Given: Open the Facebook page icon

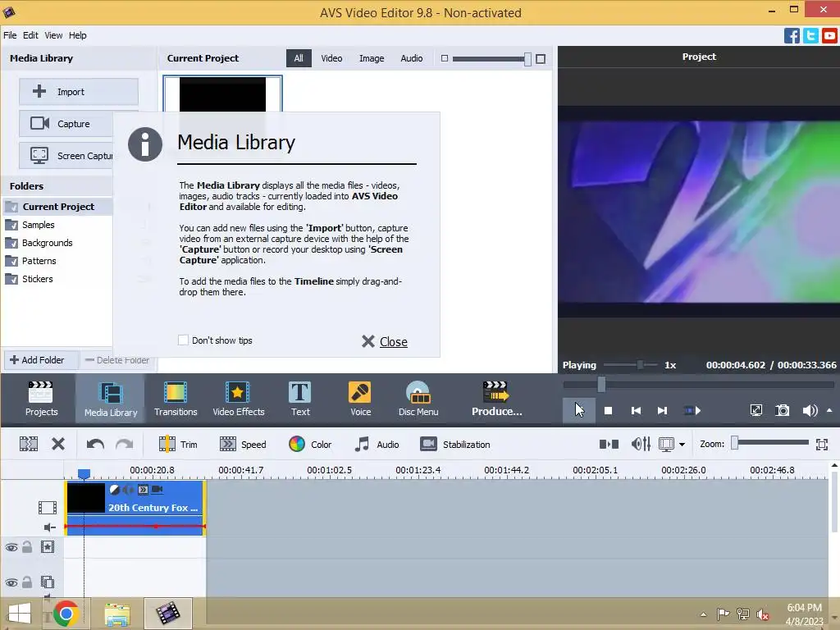Looking at the screenshot, I should (792, 36).
